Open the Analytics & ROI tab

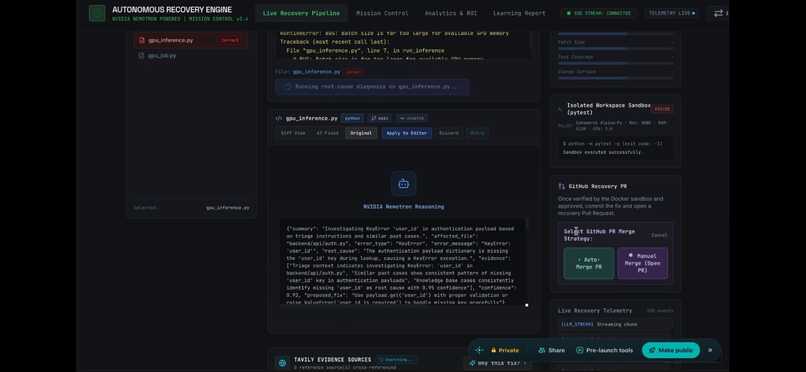click(x=451, y=13)
